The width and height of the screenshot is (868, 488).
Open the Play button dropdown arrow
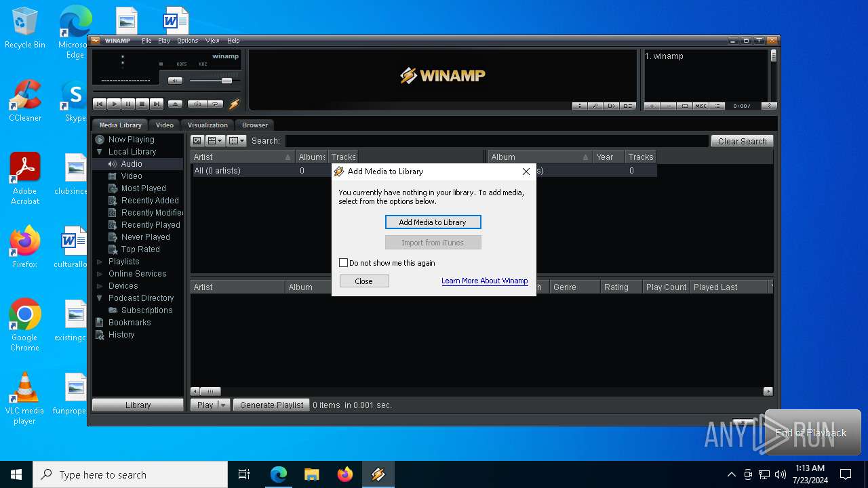(x=223, y=405)
